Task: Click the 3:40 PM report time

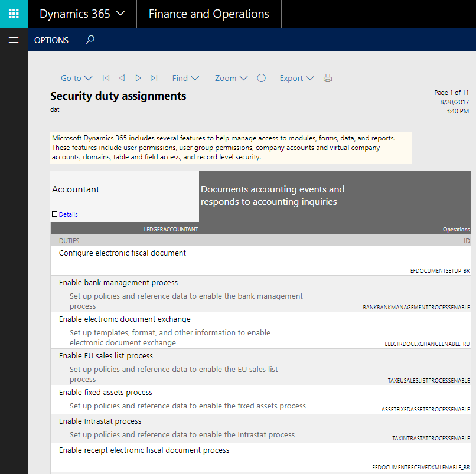Action: tap(458, 112)
